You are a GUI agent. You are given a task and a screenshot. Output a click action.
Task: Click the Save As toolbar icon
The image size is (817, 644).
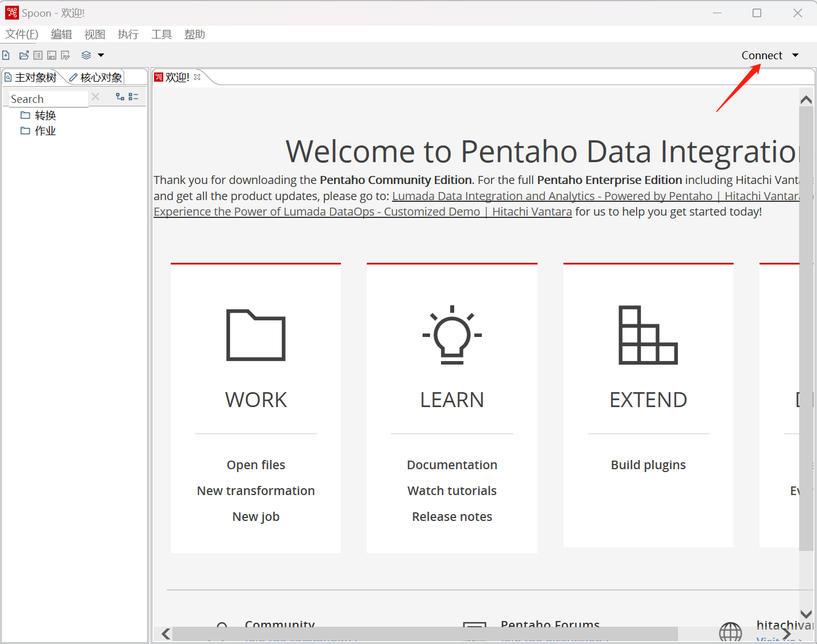[x=66, y=55]
